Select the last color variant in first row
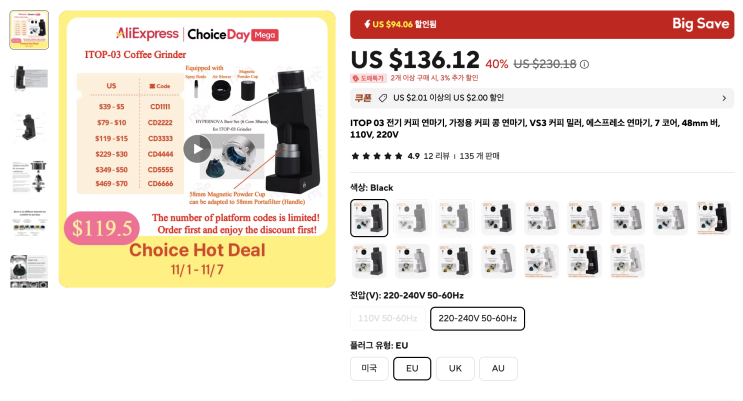 (x=713, y=218)
